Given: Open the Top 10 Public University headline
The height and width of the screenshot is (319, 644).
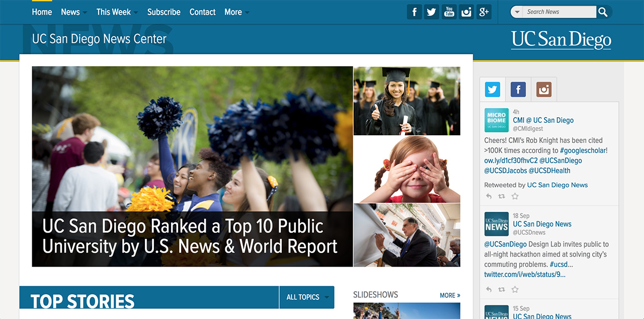Looking at the screenshot, I should coord(190,236).
